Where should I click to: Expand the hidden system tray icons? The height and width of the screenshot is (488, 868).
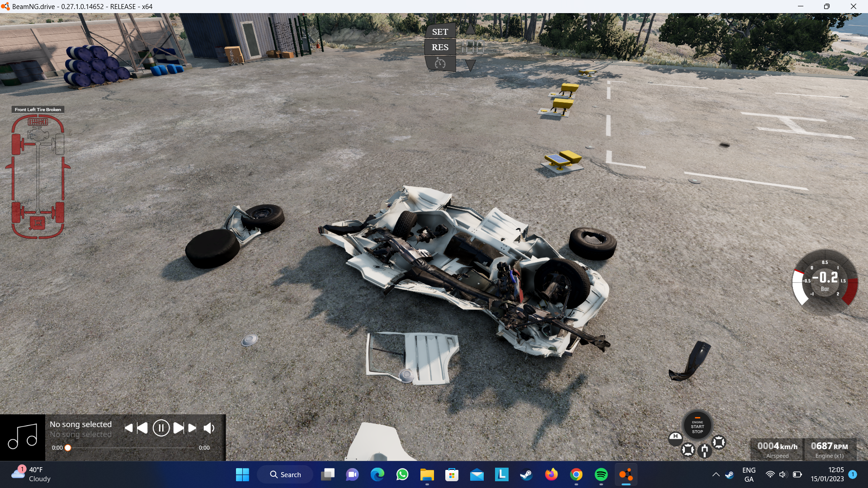(x=716, y=474)
